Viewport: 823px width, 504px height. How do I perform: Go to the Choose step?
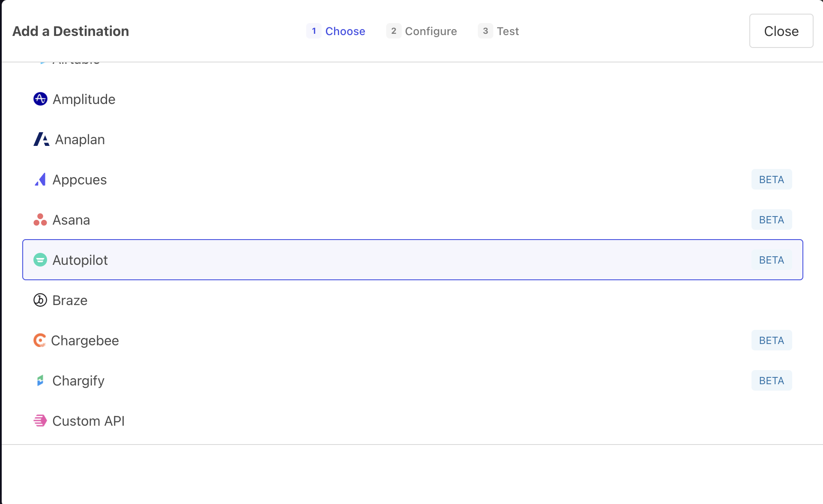tap(345, 31)
